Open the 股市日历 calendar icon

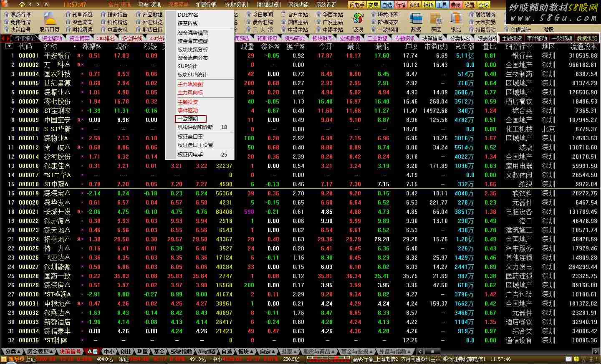[x=49, y=19]
